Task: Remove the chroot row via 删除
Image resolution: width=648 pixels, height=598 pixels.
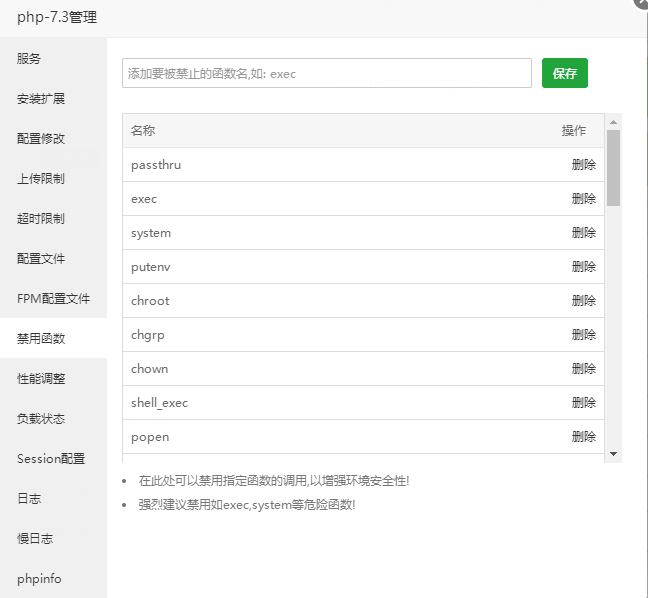Action: [583, 301]
